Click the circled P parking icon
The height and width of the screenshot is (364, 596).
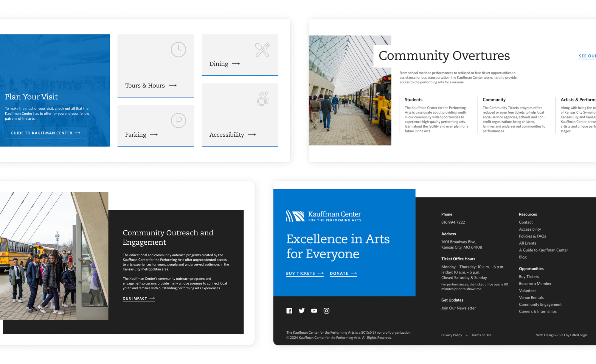point(179,121)
